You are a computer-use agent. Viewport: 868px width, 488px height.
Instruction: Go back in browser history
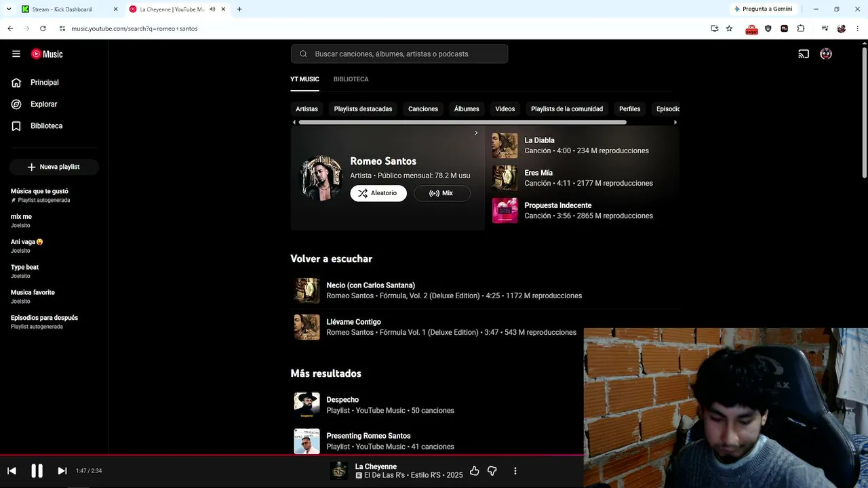tap(10, 28)
